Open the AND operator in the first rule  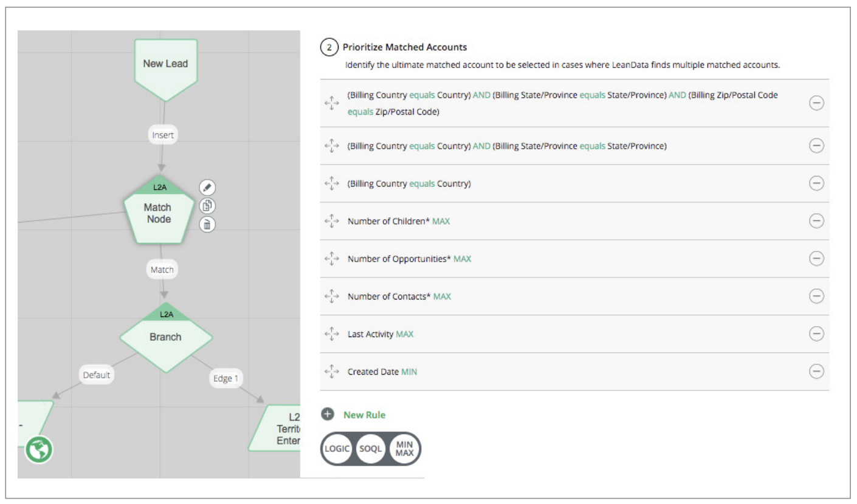pos(481,95)
